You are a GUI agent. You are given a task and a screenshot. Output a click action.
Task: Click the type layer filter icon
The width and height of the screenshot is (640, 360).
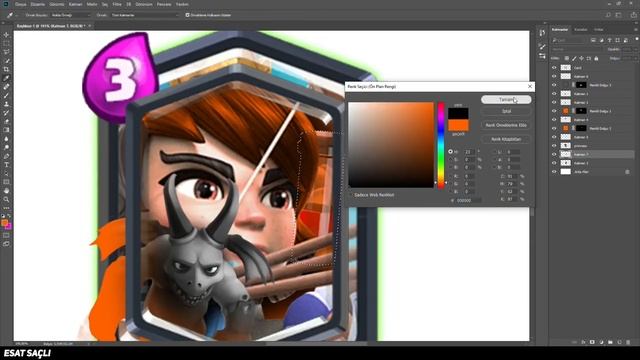point(609,40)
